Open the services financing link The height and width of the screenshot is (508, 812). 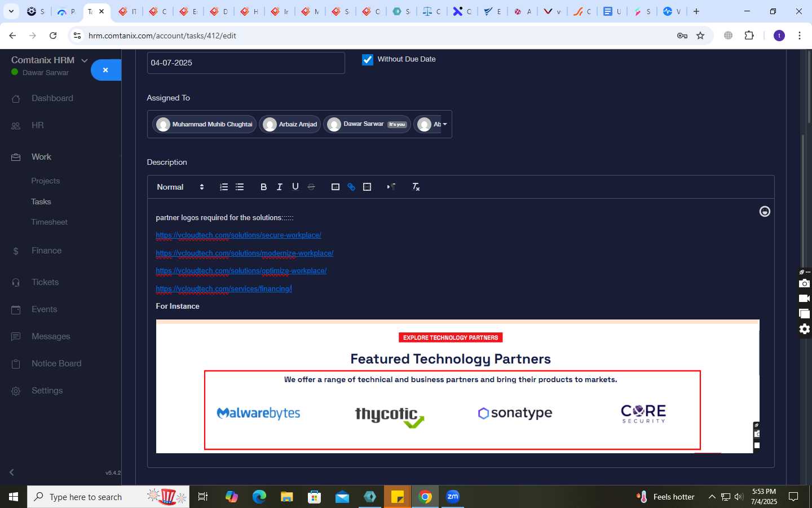(x=224, y=289)
